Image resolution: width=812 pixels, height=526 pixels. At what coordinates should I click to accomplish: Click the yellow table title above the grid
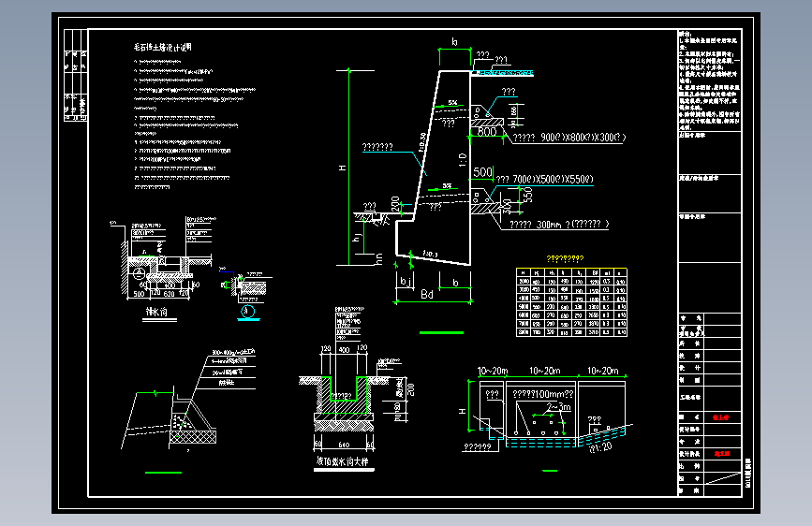pyautogui.click(x=565, y=258)
